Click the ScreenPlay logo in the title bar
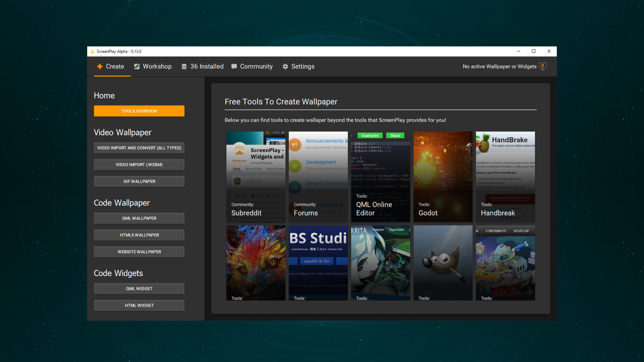 [93, 51]
